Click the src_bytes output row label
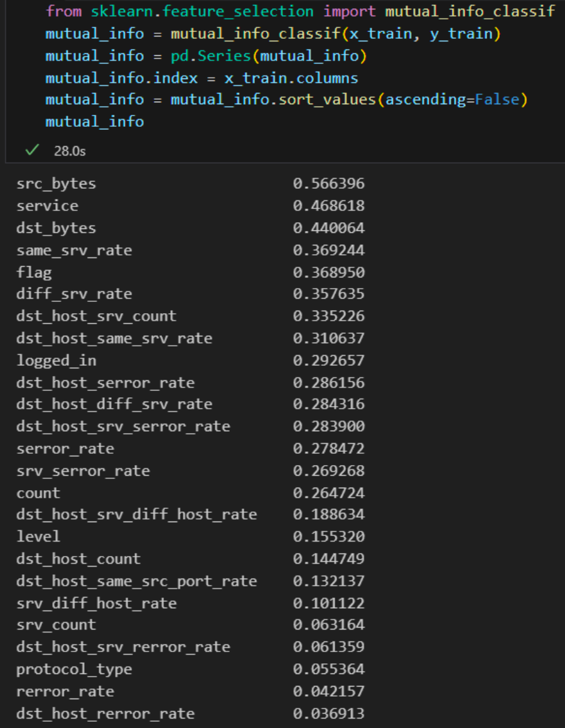This screenshot has width=565, height=728. (x=56, y=184)
